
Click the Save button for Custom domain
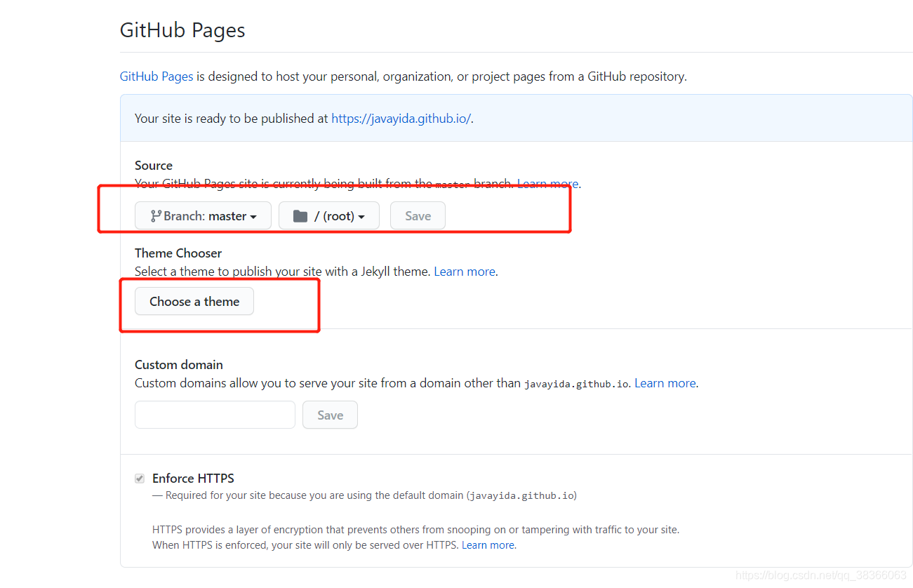[330, 415]
